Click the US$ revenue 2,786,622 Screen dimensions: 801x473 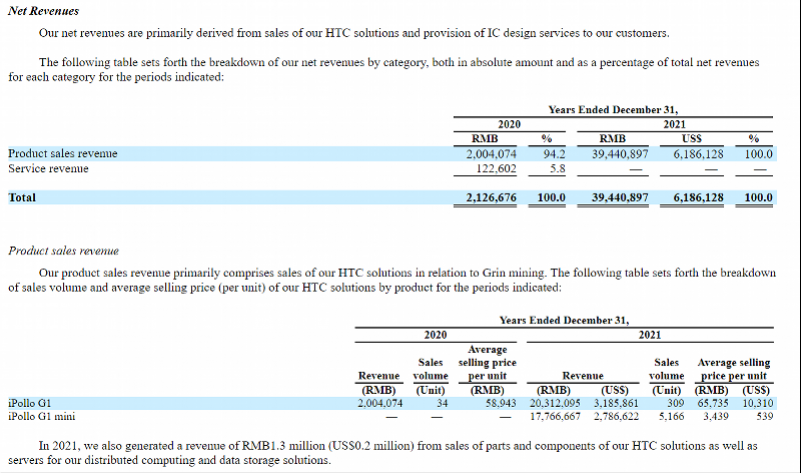[616, 416]
